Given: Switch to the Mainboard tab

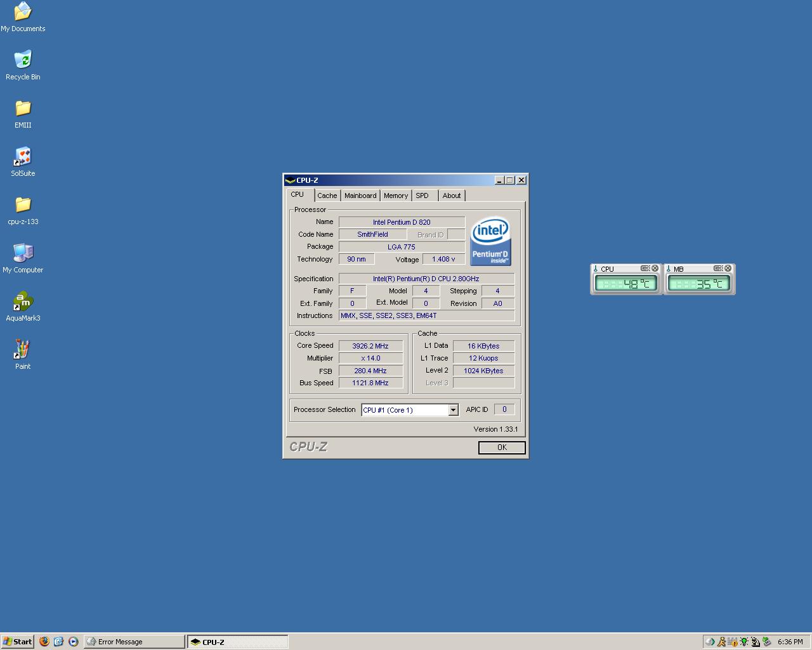Looking at the screenshot, I should pos(360,196).
